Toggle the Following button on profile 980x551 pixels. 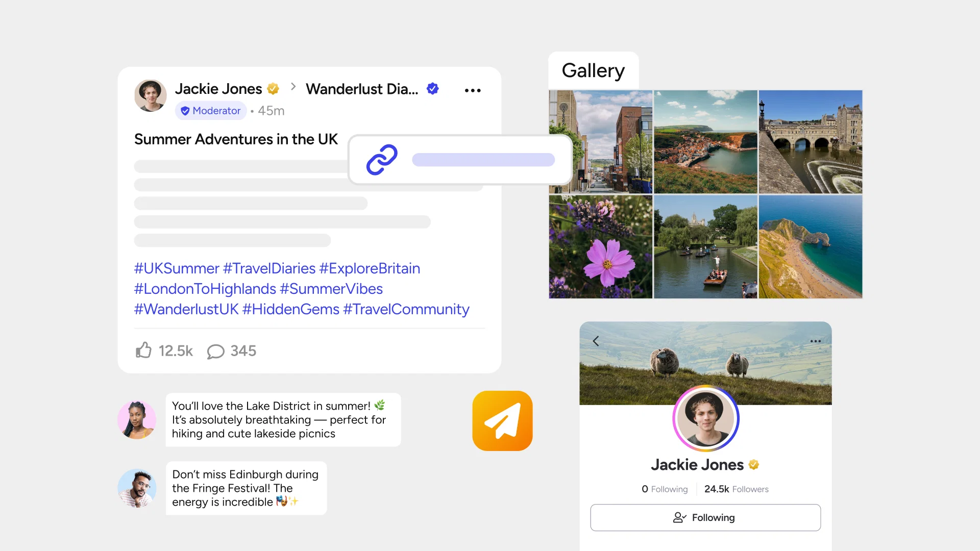coord(705,517)
